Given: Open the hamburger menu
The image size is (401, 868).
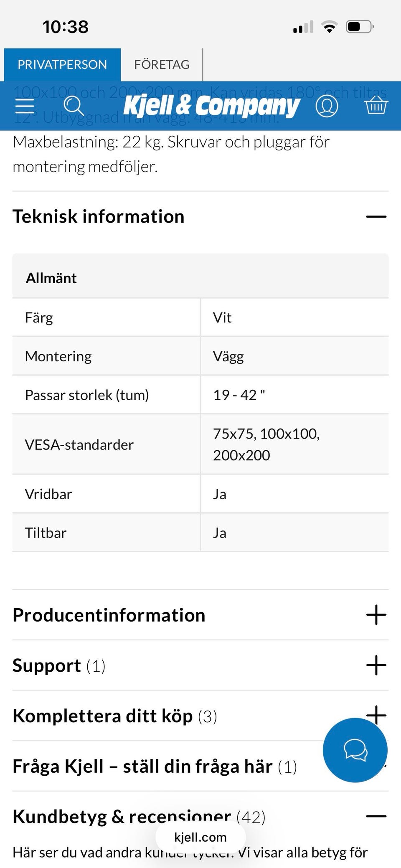Looking at the screenshot, I should [x=25, y=106].
